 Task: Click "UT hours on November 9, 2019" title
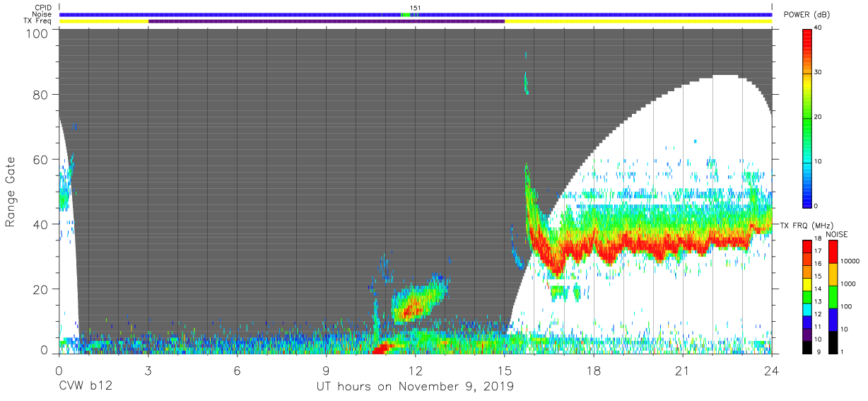point(415,387)
